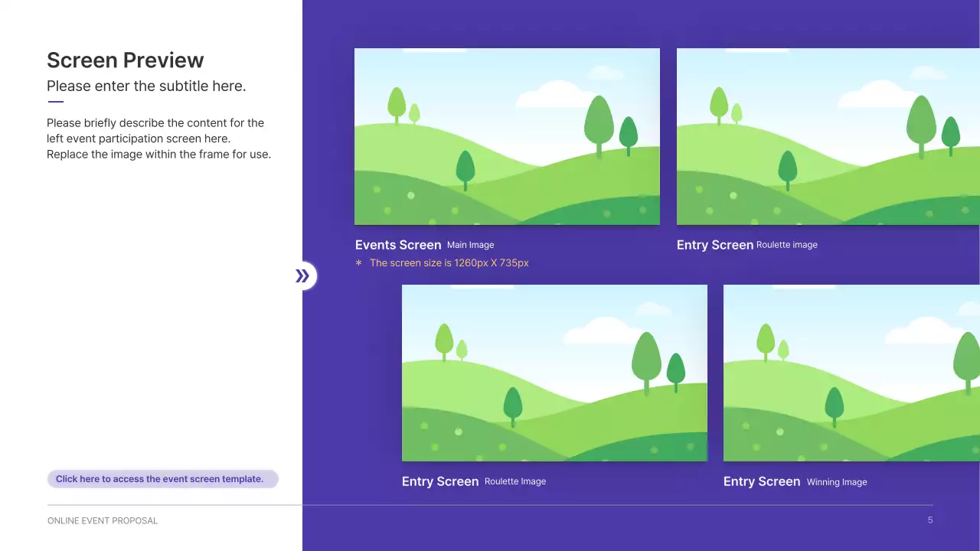Select the image above the 'Winning Image' label
This screenshot has height=551, width=980.
[850, 373]
